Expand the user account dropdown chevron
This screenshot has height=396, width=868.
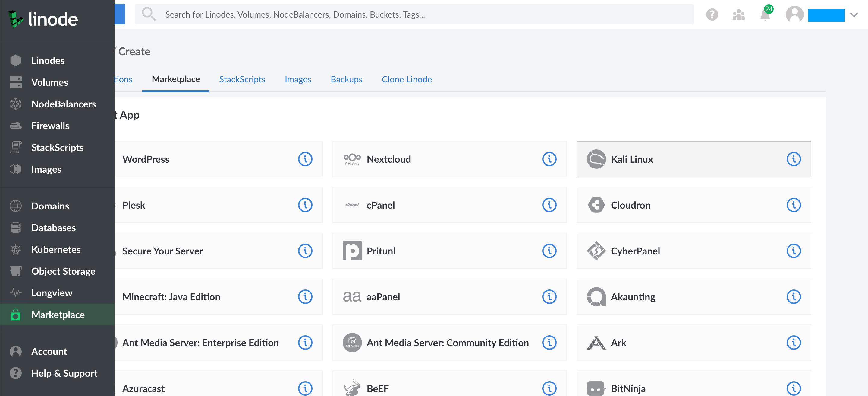854,15
